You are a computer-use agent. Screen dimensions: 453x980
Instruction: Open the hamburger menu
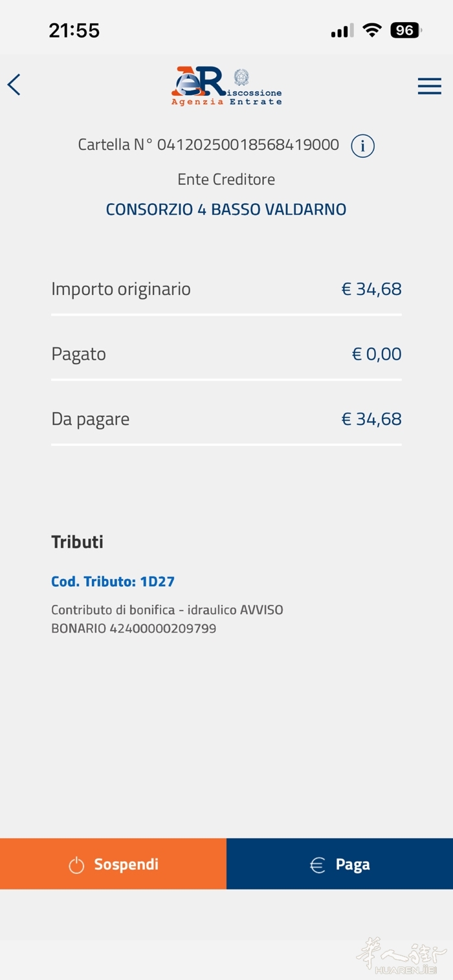429,86
